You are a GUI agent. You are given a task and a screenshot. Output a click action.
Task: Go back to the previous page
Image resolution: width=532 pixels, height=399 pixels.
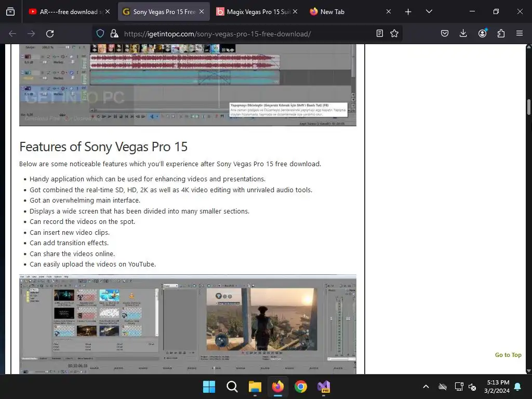(x=12, y=34)
